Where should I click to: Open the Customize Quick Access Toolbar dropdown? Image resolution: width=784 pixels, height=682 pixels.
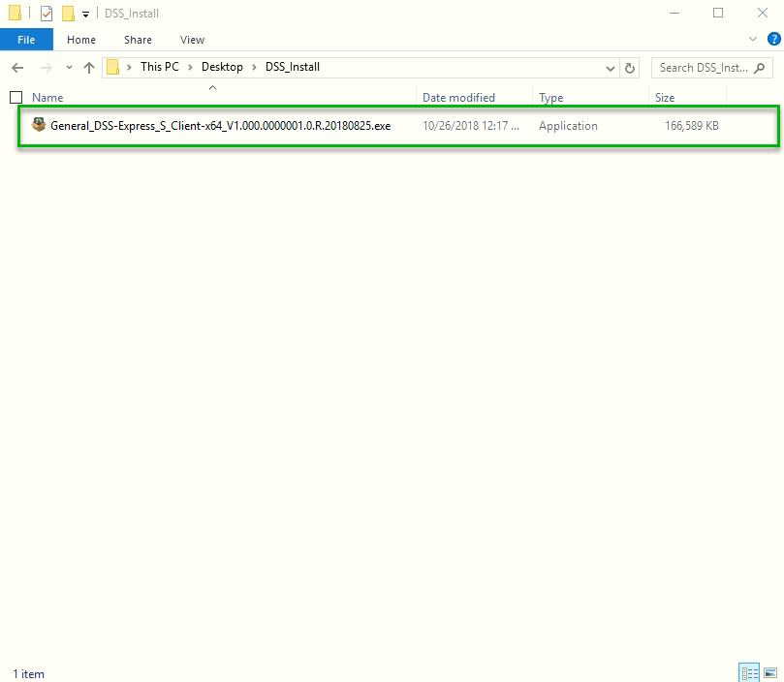coord(85,15)
